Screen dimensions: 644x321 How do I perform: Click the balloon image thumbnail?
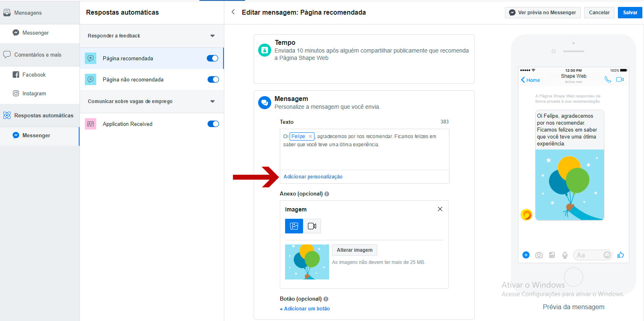(x=307, y=262)
